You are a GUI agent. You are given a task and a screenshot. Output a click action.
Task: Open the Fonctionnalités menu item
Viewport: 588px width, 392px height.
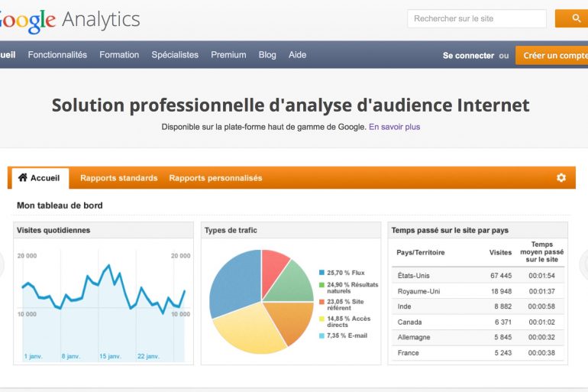57,55
